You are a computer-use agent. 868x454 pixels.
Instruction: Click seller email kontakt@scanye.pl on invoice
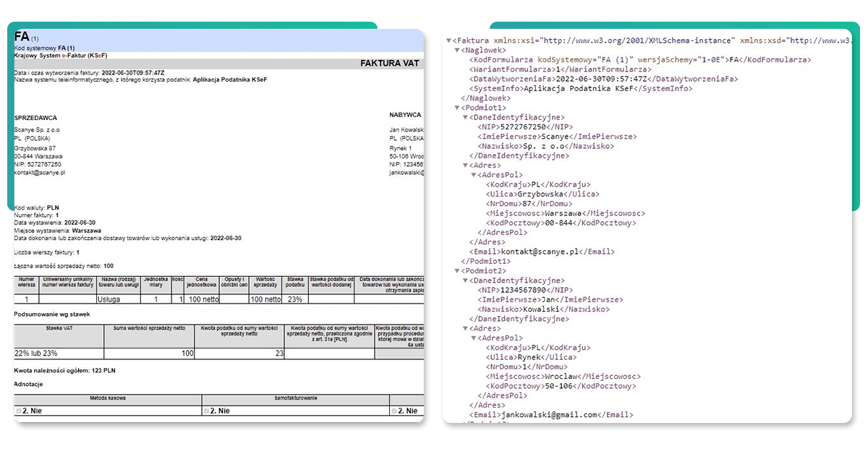point(40,174)
